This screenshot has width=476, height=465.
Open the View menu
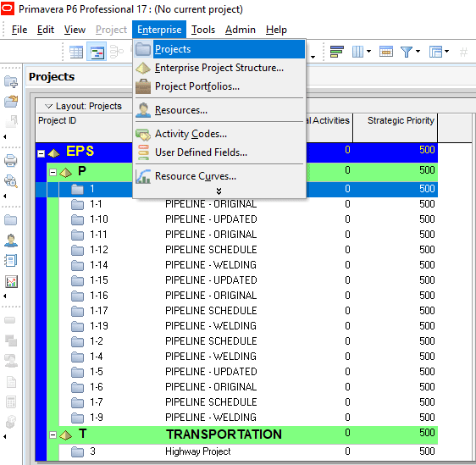[x=75, y=30]
